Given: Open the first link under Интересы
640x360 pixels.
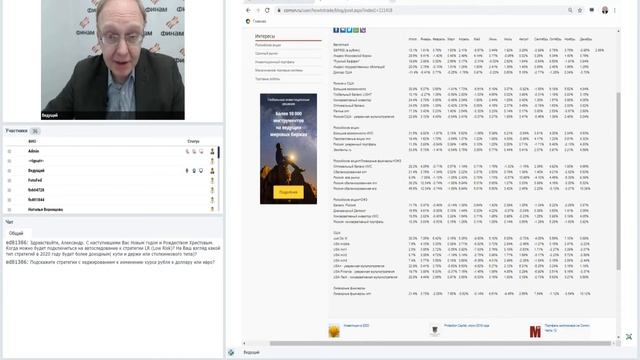Looking at the screenshot, I should tap(268, 45).
